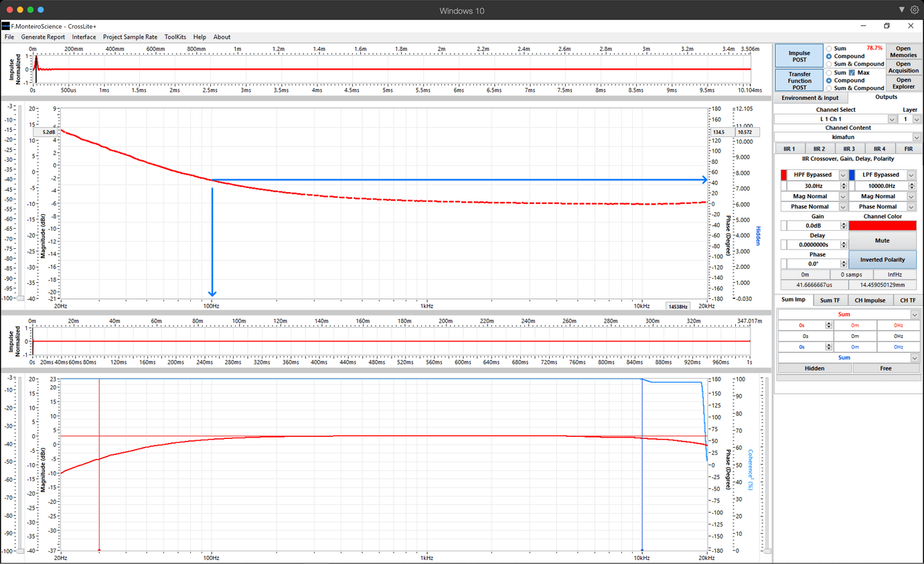Adjust the LPF 10000.0Hz frequency stepper
This screenshot has height=564, width=924.
[911, 186]
